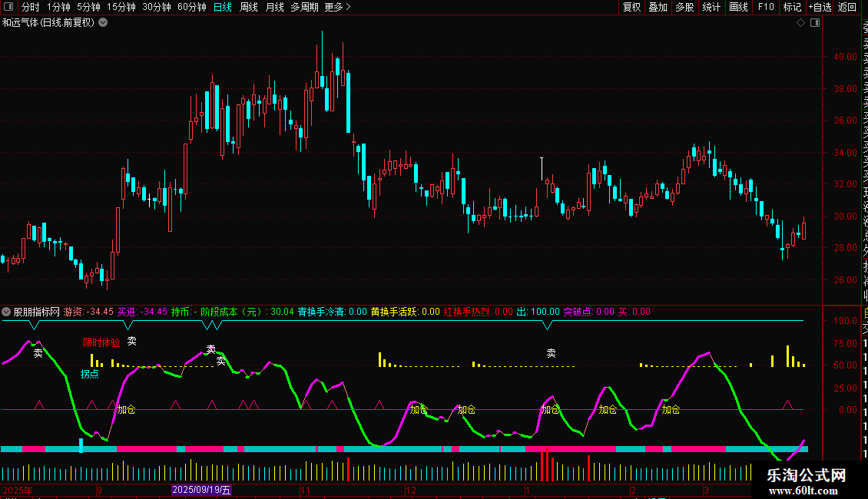Click the 股朋指标网 indicator name
868x499 pixels.
(37, 312)
